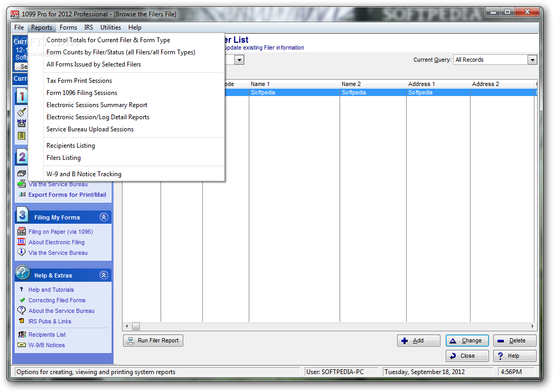Open Tax Form Print Sessions report
The image size is (554, 392).
pos(126,80)
